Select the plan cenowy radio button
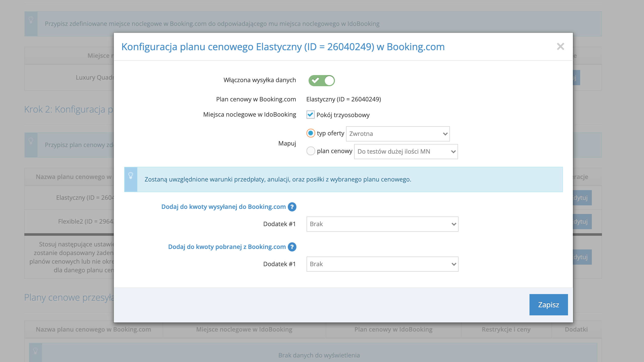The image size is (644, 362). pos(311,151)
